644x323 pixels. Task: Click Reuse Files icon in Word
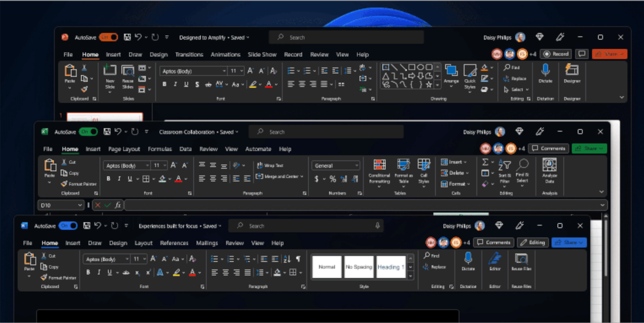[521, 258]
